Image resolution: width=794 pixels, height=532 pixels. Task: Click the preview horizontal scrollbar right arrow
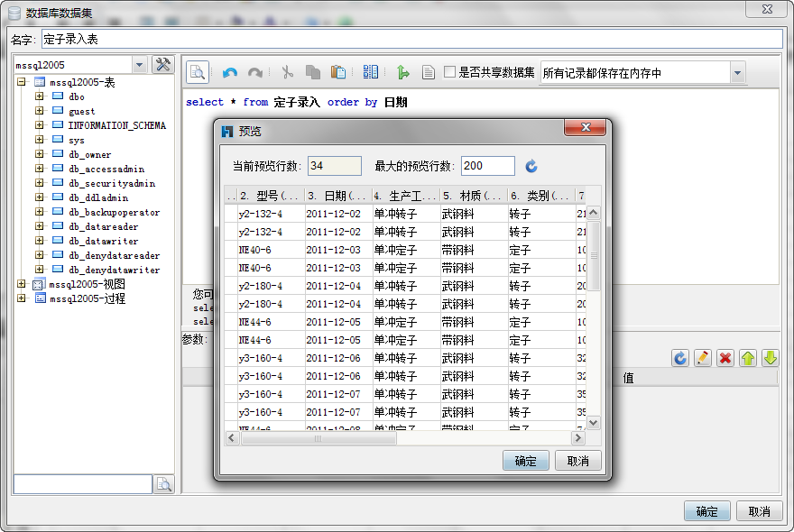coord(577,438)
